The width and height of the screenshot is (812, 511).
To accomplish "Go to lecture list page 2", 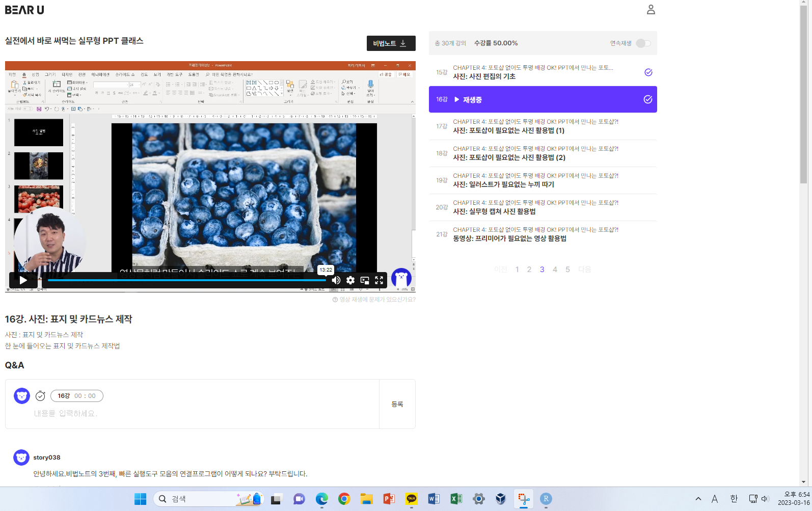I will [x=529, y=270].
